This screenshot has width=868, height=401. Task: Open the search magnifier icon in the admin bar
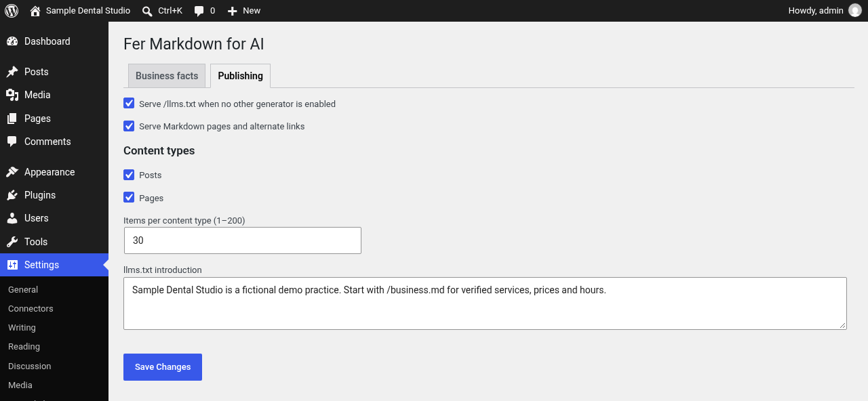click(x=147, y=11)
